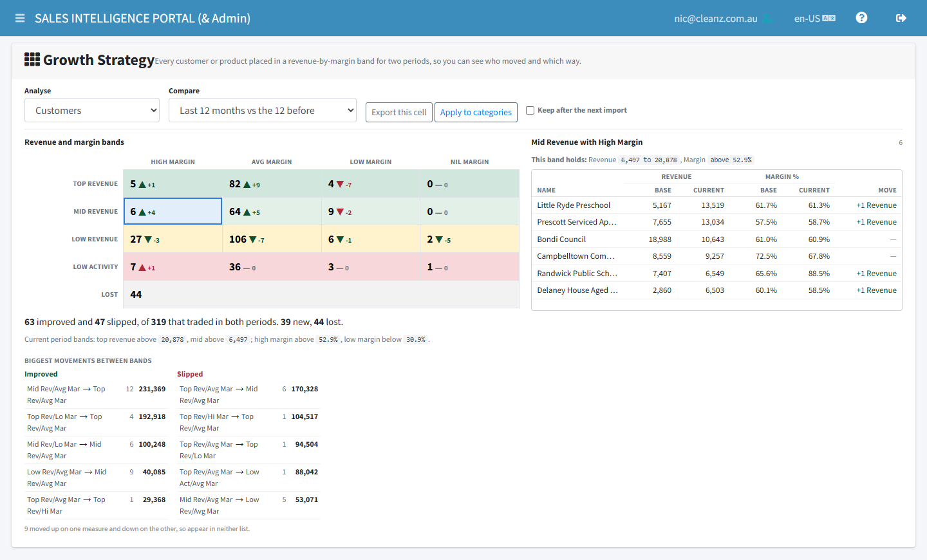Select the Top Revenue High Margin cell showing 5
The height and width of the screenshot is (560, 927).
[x=173, y=184]
